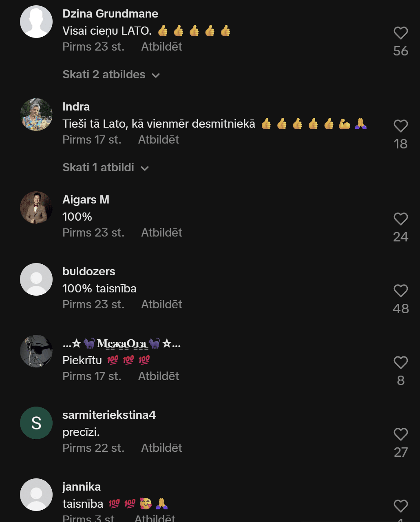Heart the "Piekrītu" comment
420x522 pixels.
(x=400, y=363)
